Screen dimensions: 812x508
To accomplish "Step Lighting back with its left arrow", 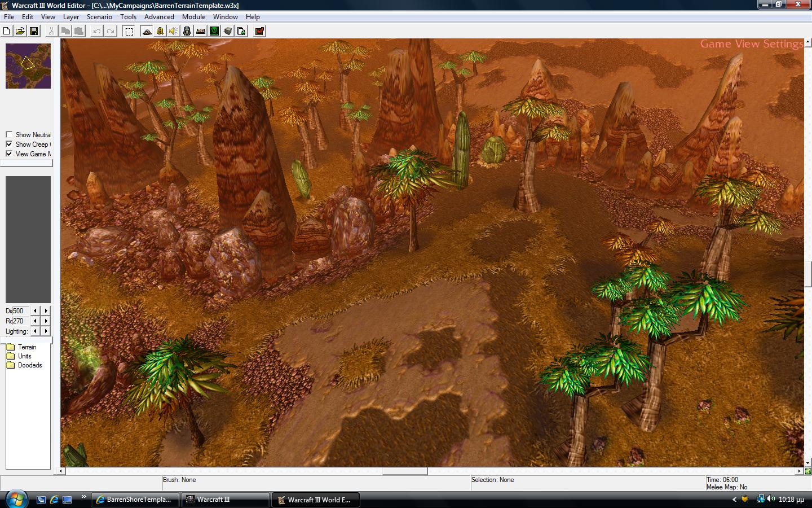I will [36, 331].
